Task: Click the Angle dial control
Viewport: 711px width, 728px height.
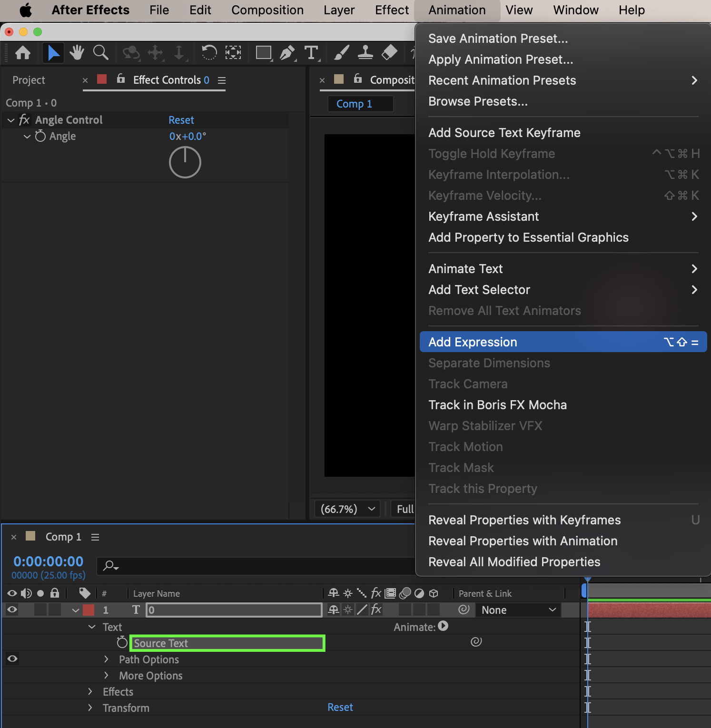Action: (x=185, y=162)
